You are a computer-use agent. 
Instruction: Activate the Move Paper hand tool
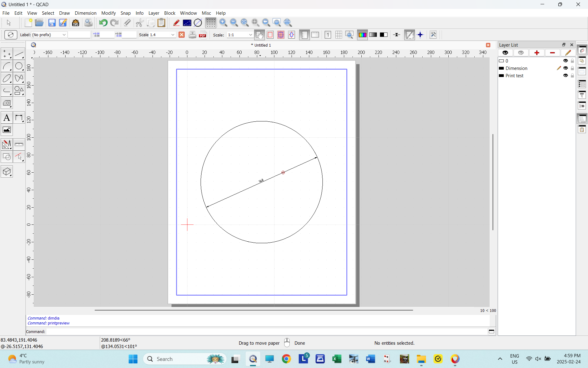(259, 35)
